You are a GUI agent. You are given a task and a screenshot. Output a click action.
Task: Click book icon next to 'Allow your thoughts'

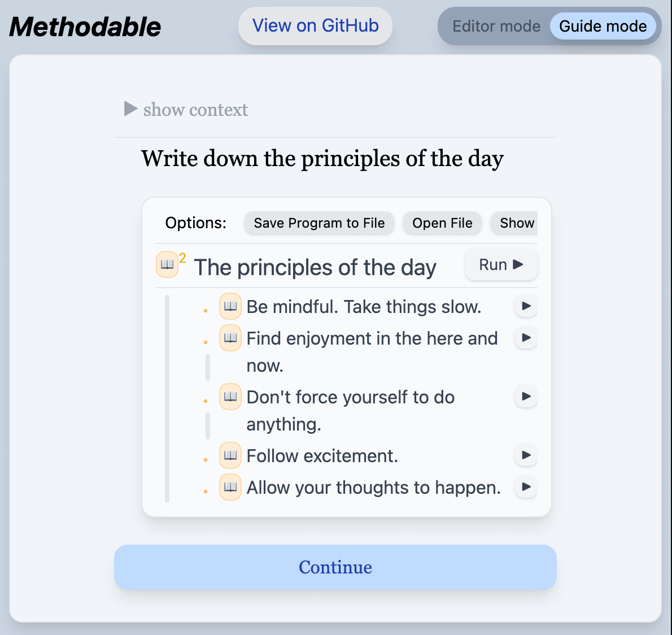230,487
